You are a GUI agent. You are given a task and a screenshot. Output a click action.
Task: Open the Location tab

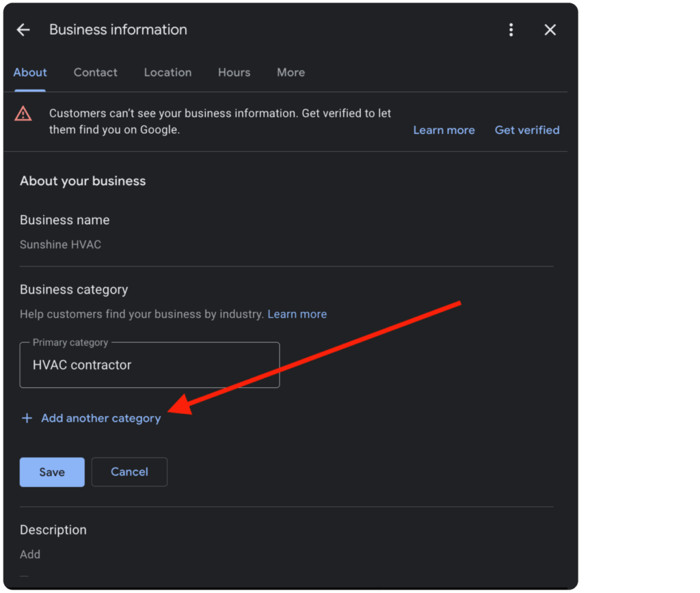point(167,72)
